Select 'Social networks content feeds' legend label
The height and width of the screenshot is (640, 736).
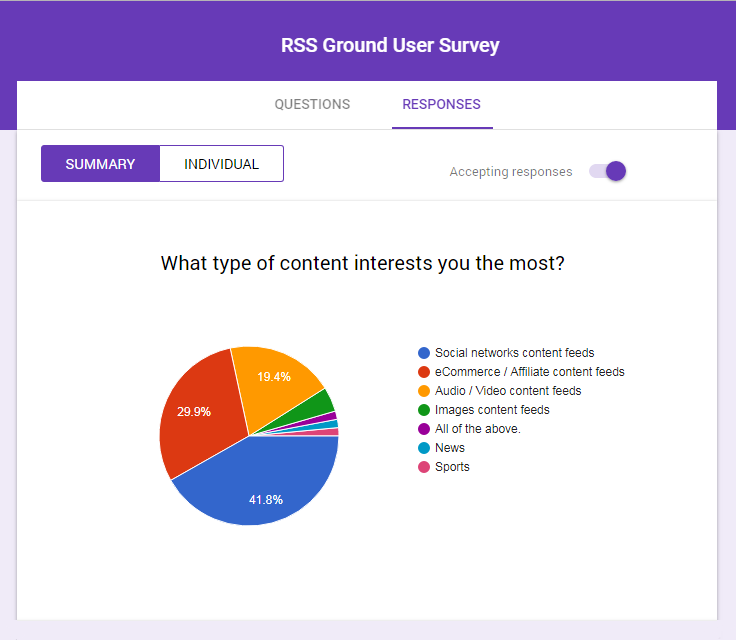pos(514,353)
